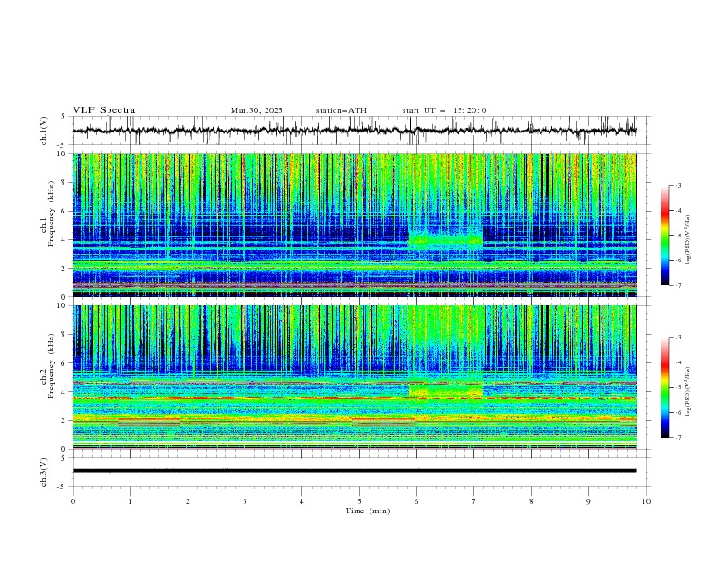Click the ch.2 log(PSD) colorbar label
This screenshot has width=728, height=563.
(x=688, y=391)
